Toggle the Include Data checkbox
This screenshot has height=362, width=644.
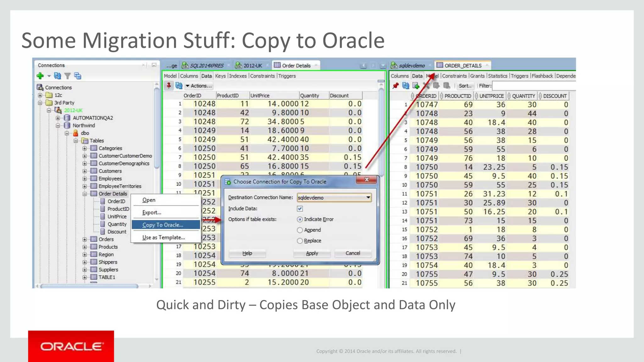pyautogui.click(x=300, y=209)
